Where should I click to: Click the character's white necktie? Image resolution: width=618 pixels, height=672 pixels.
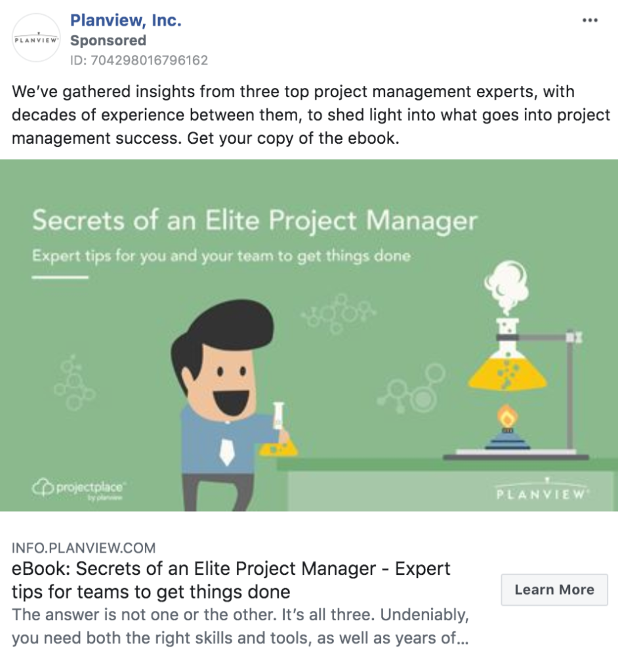point(226,450)
